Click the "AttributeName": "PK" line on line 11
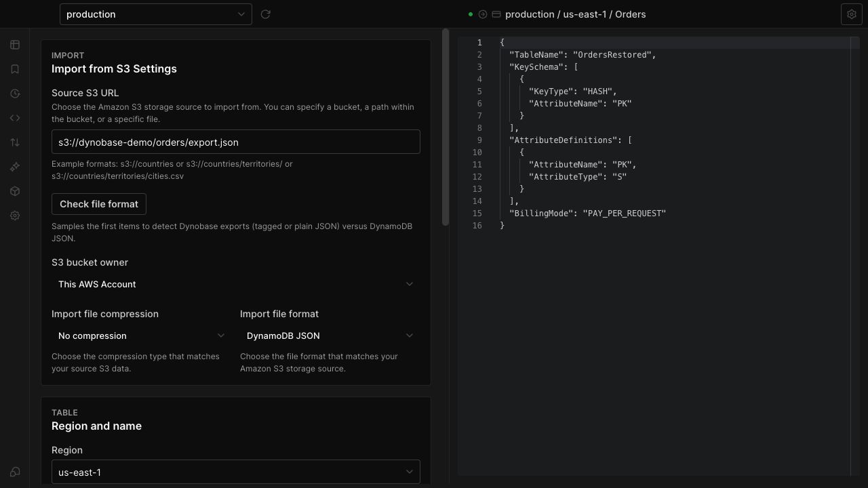Screen dimensions: 868x488 (x=583, y=165)
